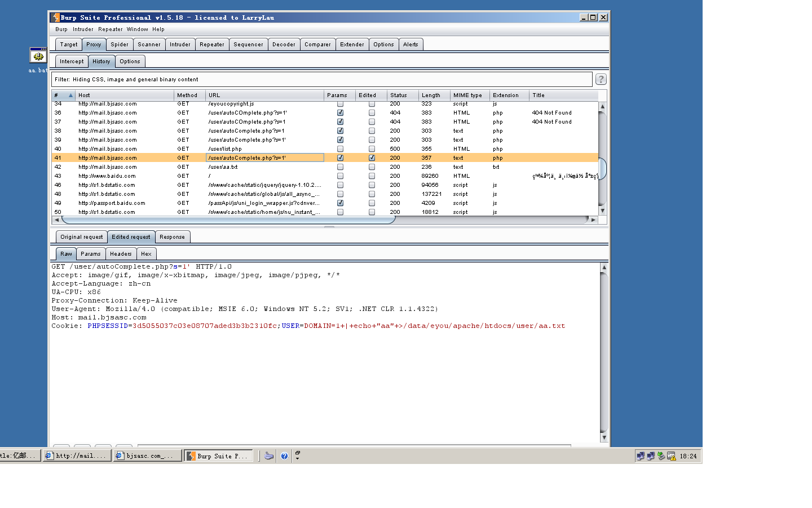Activate Burp Suite P... taskbar button

pyautogui.click(x=218, y=456)
